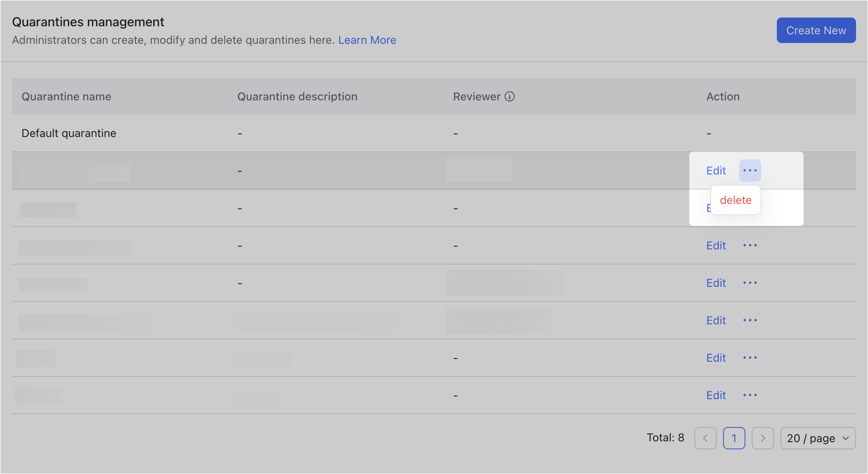The width and height of the screenshot is (868, 474).
Task: Click the Quarantine name column header
Action: point(66,96)
